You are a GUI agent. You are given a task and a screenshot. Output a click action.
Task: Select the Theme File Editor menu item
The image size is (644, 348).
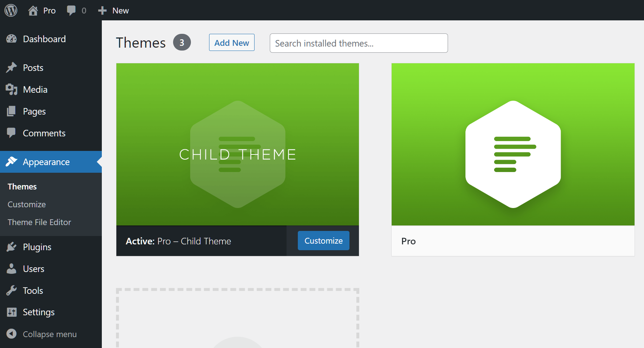[39, 222]
